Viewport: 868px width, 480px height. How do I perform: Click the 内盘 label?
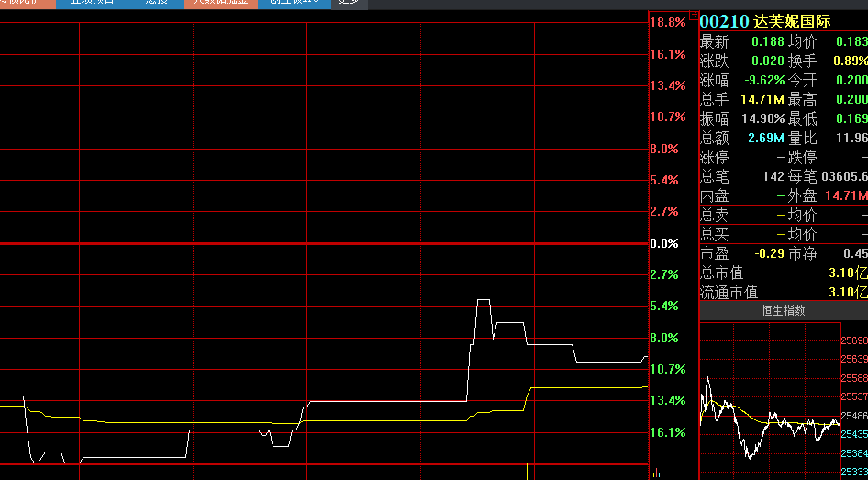[715, 195]
